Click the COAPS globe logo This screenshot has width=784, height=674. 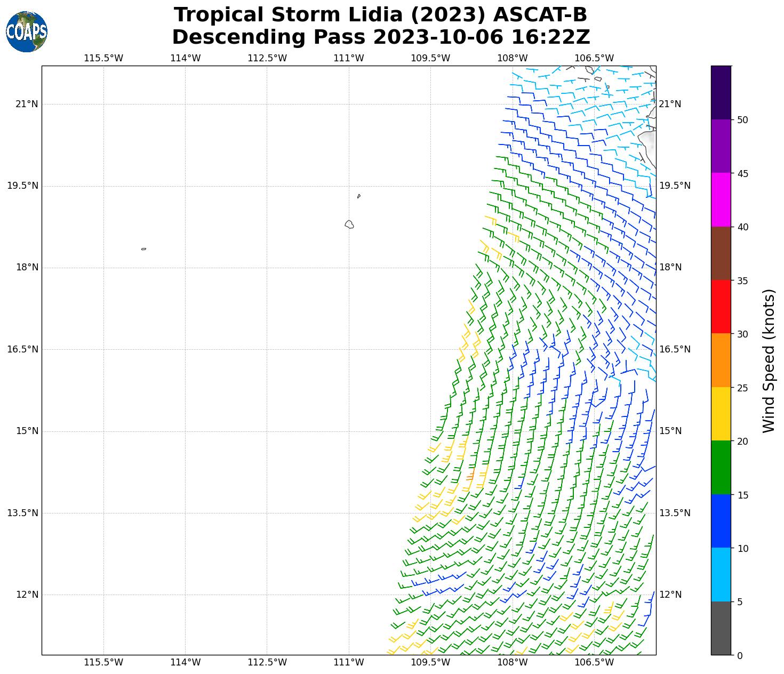tap(27, 31)
